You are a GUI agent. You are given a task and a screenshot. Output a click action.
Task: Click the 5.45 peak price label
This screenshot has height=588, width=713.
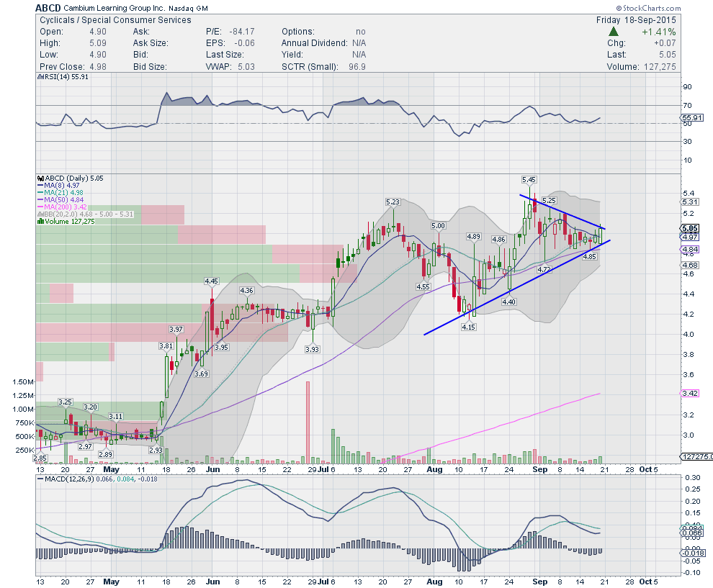pos(529,179)
